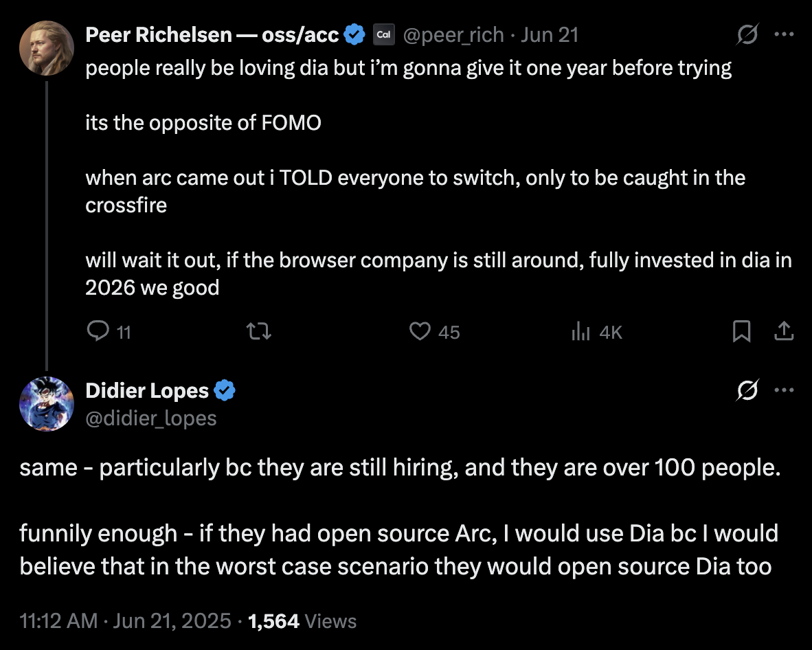Open more options on Peer's post

tap(784, 34)
